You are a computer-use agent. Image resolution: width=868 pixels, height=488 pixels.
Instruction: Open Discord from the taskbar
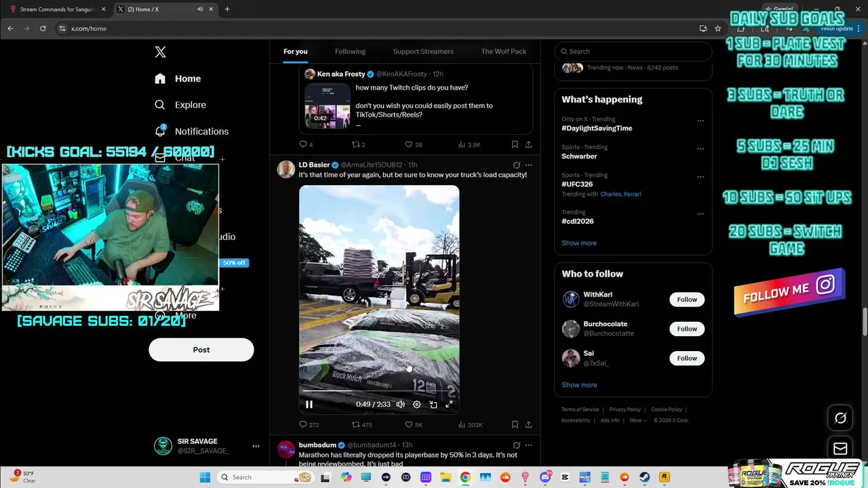[x=545, y=477]
